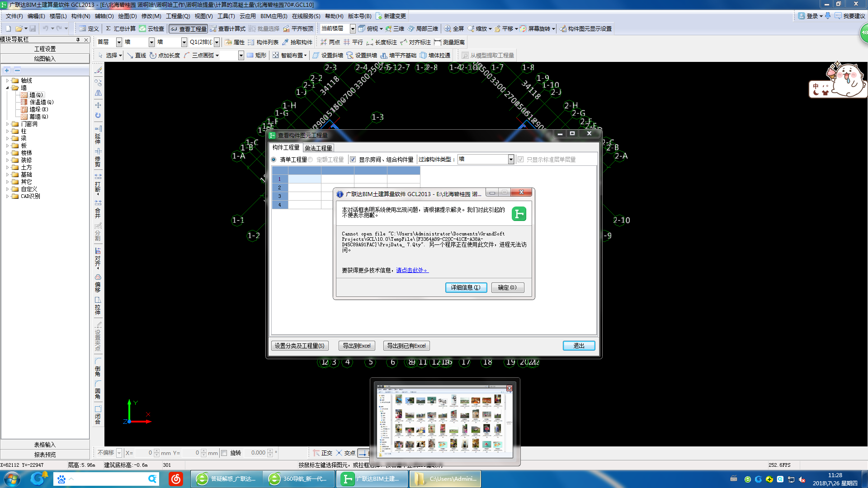Toggle 显示房间、组合构件量 checkbox
This screenshot has height=488, width=868.
click(x=353, y=160)
